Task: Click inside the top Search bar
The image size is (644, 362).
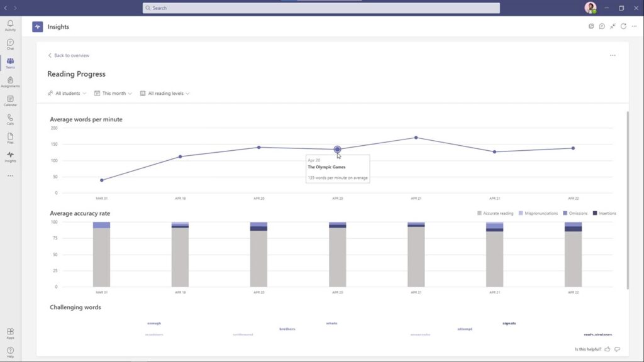Action: coord(322,8)
